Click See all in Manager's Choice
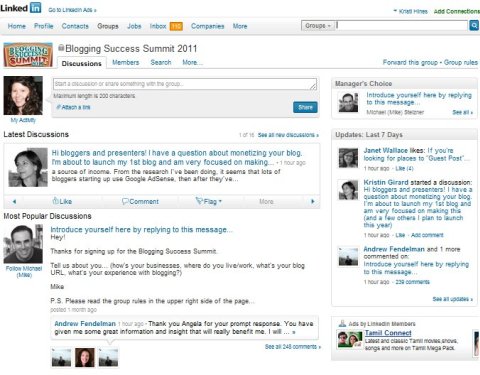 click(x=462, y=112)
